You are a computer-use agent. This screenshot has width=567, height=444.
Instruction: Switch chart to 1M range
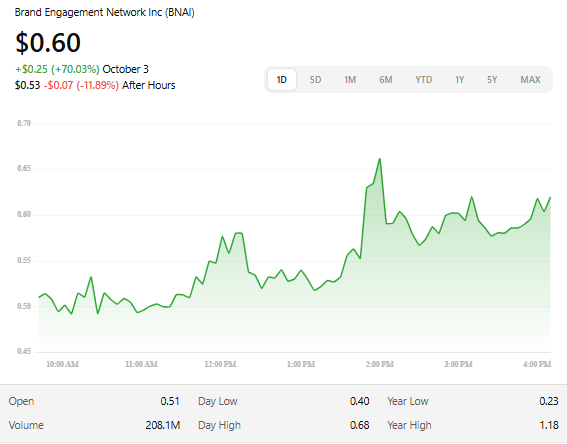point(350,80)
